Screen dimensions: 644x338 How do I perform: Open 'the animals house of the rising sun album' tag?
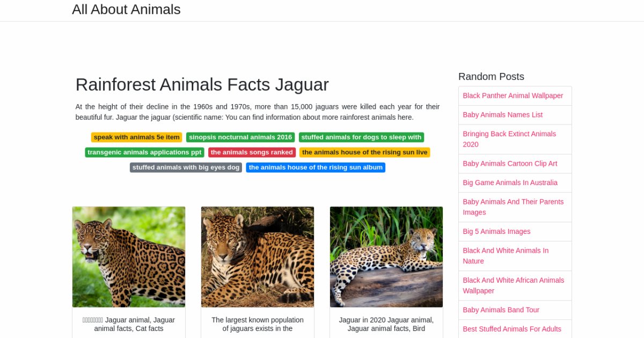(x=316, y=167)
